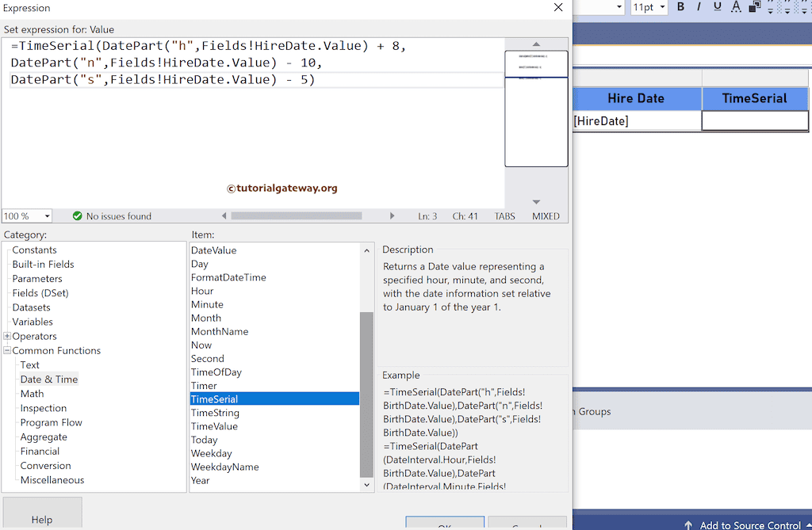Image resolution: width=812 pixels, height=530 pixels.
Task: Toggle italic formatting
Action: click(699, 7)
